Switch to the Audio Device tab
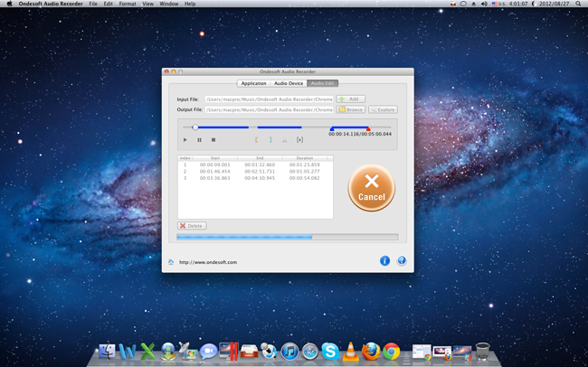 click(289, 83)
